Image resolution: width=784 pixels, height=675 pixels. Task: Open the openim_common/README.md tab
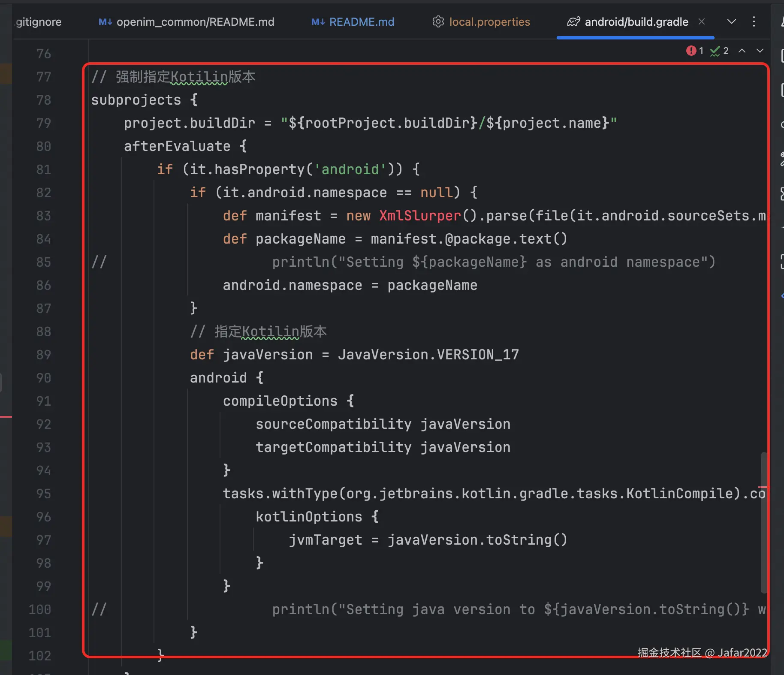click(x=187, y=22)
